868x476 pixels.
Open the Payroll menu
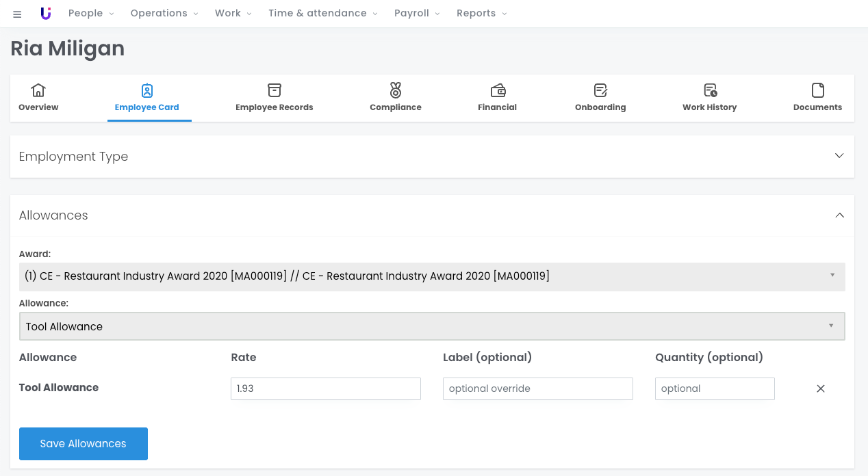pos(417,14)
